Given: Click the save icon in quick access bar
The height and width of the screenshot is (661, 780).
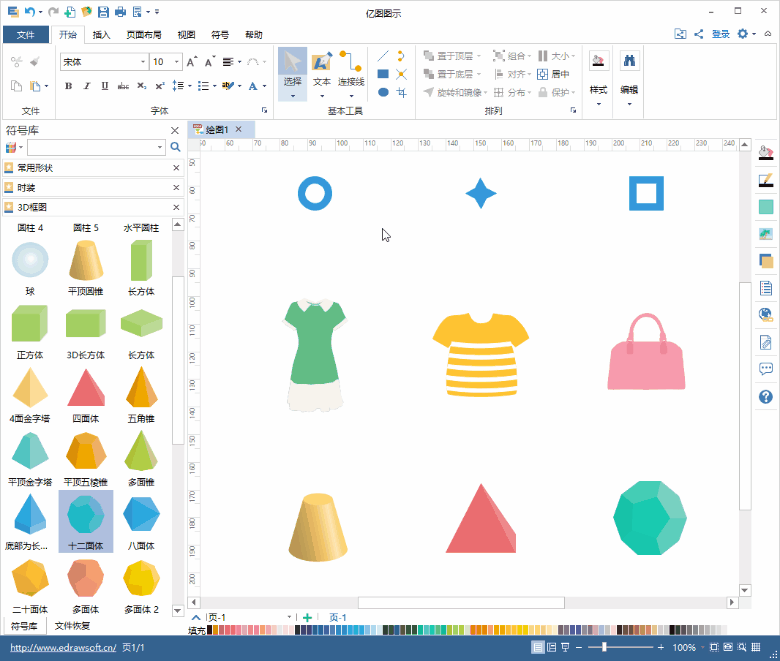Looking at the screenshot, I should tap(103, 12).
